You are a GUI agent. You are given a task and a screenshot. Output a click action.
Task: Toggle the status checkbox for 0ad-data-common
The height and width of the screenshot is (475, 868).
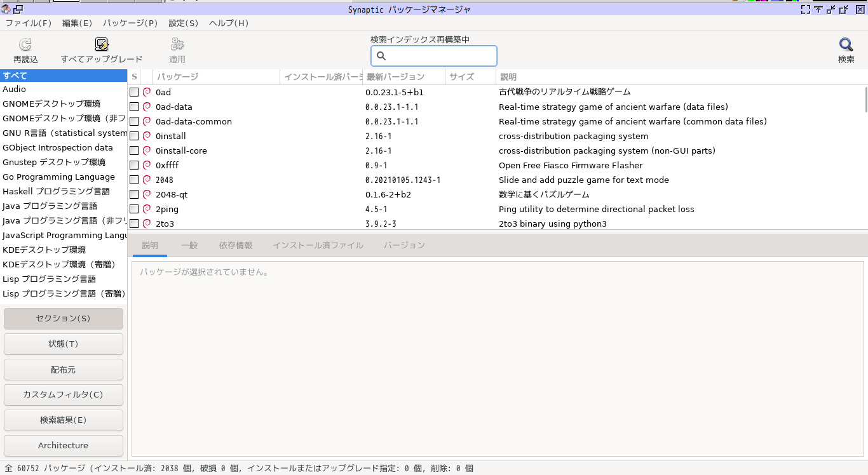coord(134,121)
